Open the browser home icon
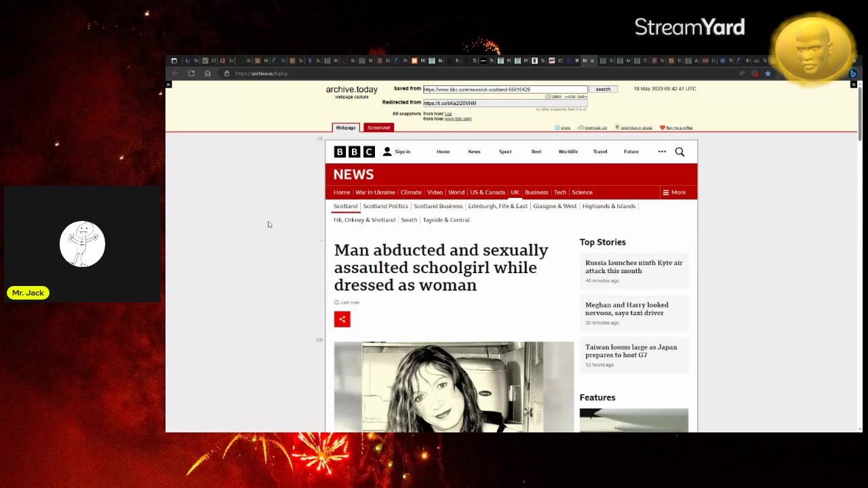Screen dimensions: 868x488 click(208, 73)
